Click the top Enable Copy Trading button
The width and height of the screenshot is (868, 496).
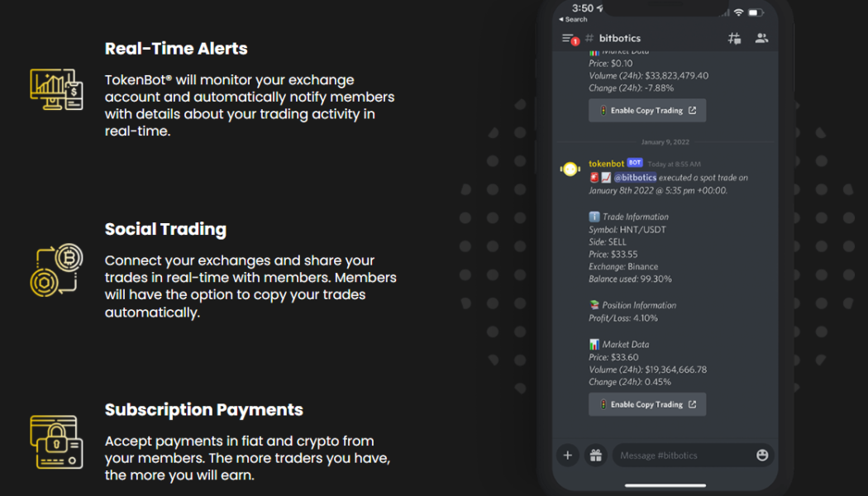click(x=647, y=110)
